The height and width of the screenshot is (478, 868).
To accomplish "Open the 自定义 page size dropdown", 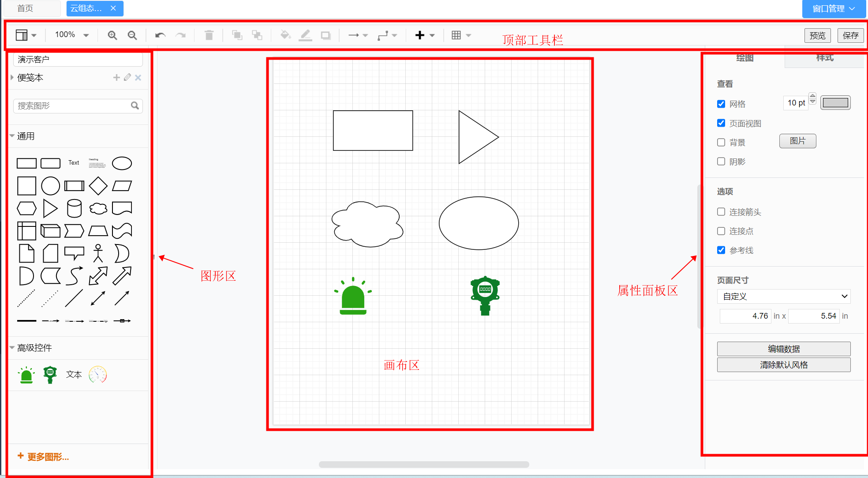I will 783,297.
